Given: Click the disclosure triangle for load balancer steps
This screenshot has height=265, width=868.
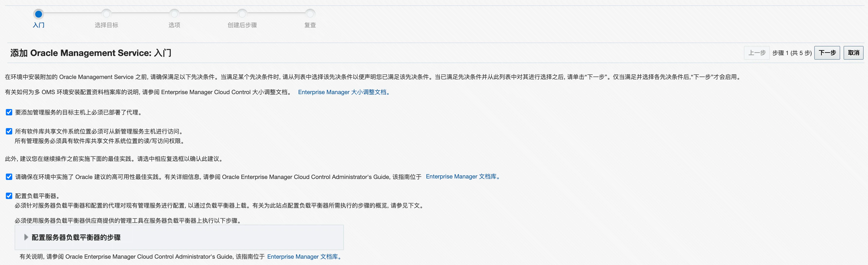Looking at the screenshot, I should pyautogui.click(x=26, y=237).
